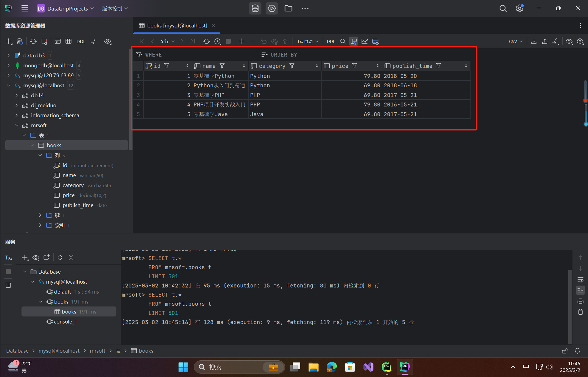
Task: Open the main hamburger menu
Action: click(x=25, y=8)
